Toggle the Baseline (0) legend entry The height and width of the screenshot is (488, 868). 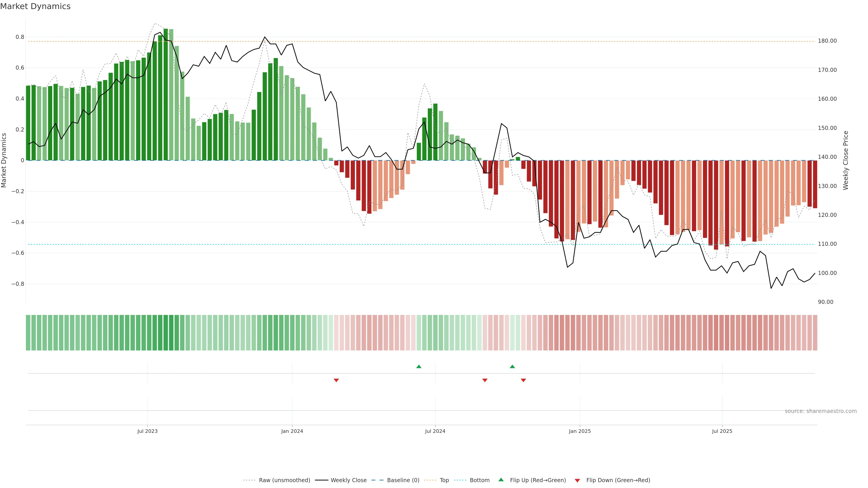pos(403,480)
